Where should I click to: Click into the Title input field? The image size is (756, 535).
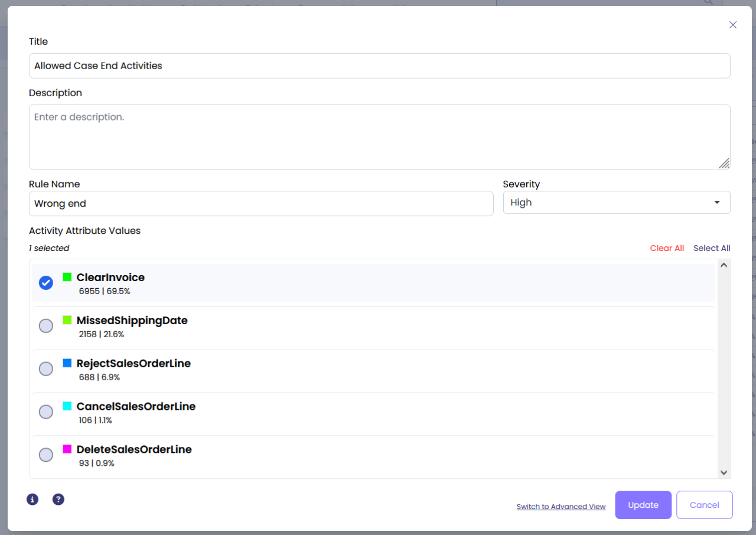379,66
